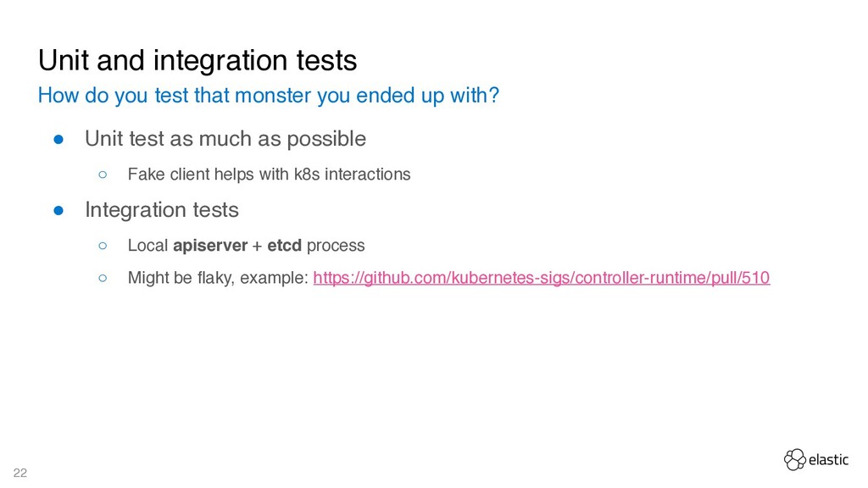Click slide number 22
The height and width of the screenshot is (488, 868).
20,473
